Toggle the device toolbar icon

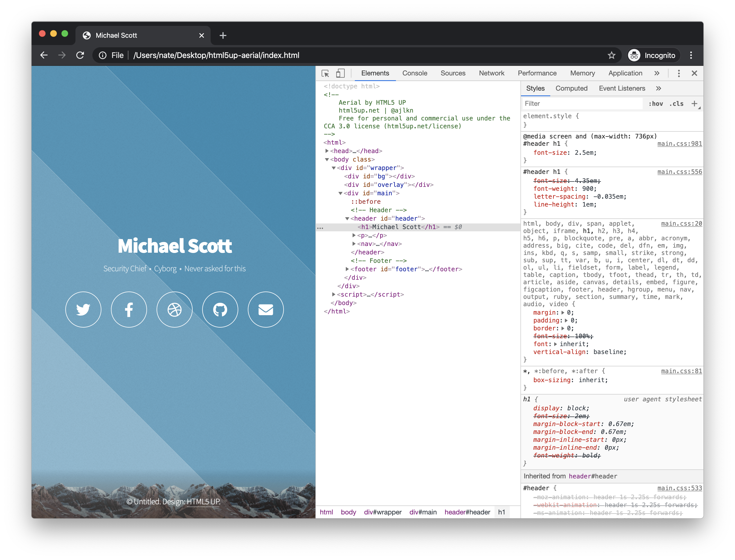[340, 73]
